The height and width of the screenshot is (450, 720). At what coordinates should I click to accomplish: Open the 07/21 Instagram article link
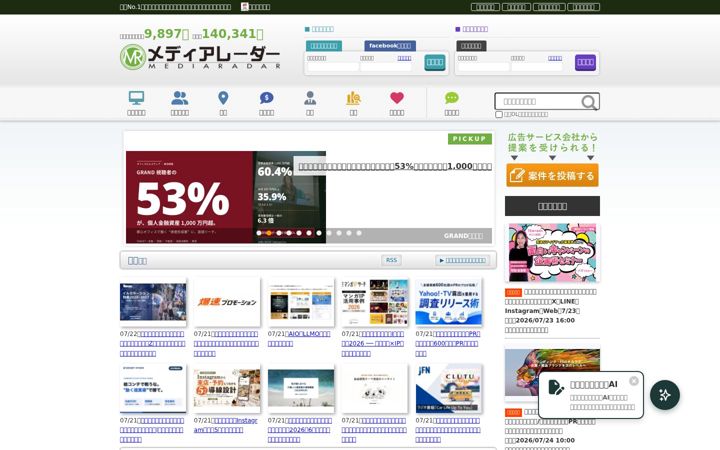coord(225,425)
